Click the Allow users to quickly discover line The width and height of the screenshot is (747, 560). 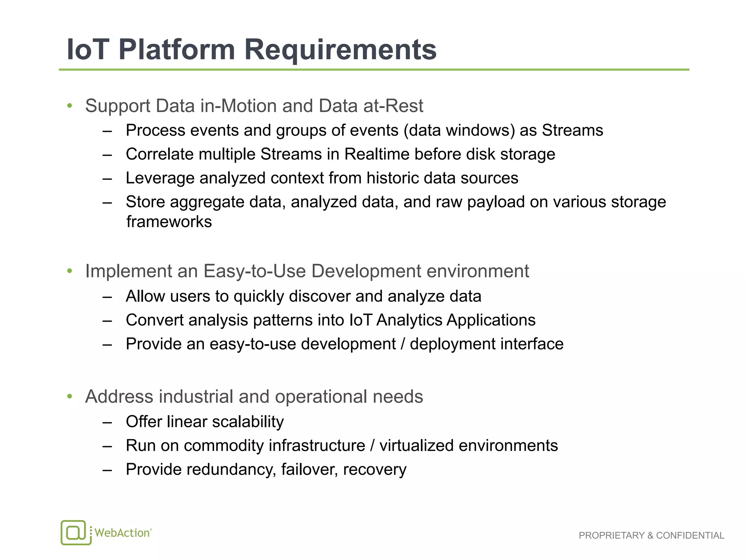303,296
